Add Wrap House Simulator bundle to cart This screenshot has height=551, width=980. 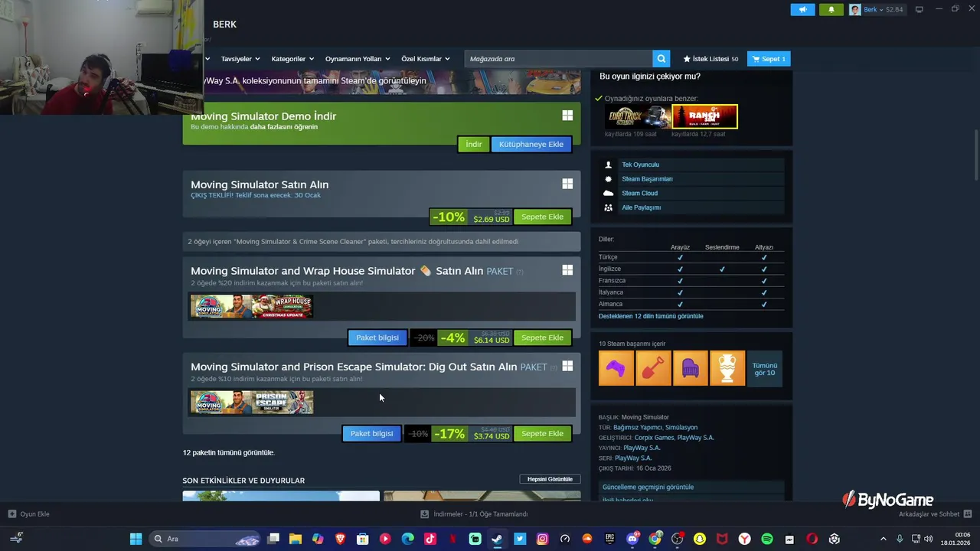[542, 337]
